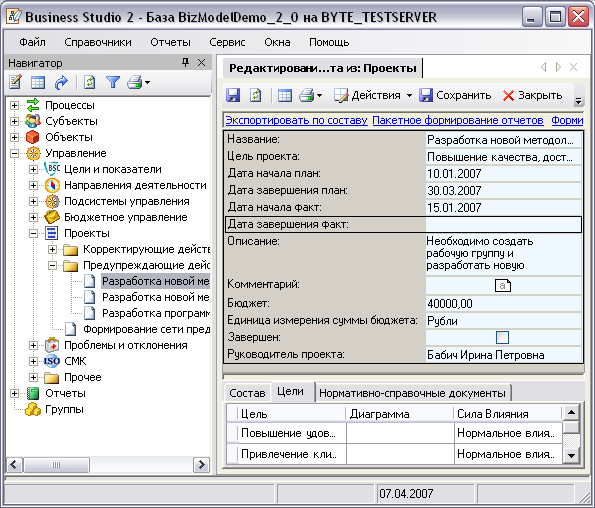Select Проблемы и отклонения clipboard icon
595x508 pixels.
(x=52, y=345)
